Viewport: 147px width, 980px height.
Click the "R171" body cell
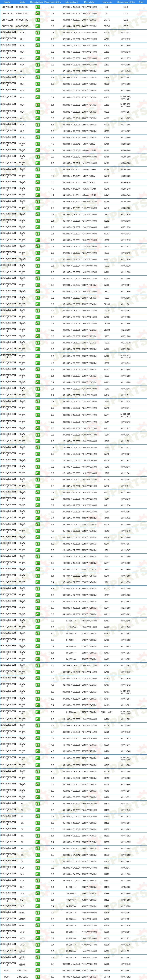[107, 881]
